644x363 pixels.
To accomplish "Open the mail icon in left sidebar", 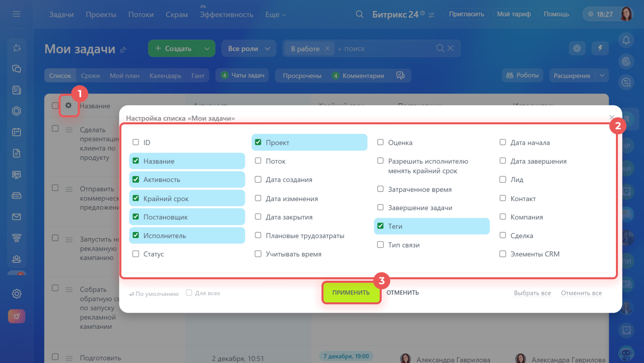I will [17, 217].
